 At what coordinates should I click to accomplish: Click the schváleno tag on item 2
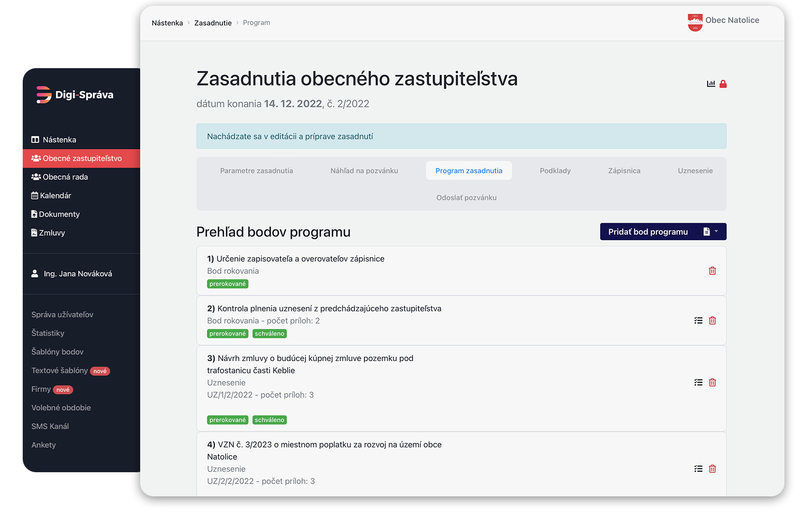click(270, 333)
